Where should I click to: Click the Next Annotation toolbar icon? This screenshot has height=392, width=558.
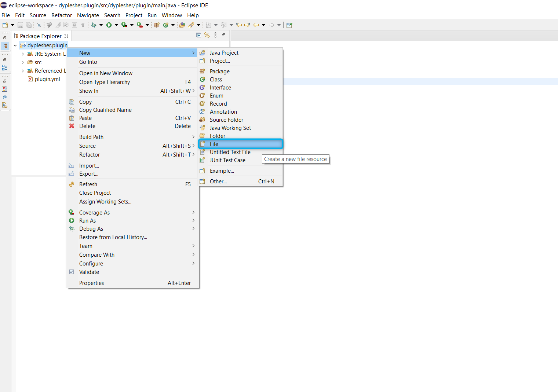pos(208,25)
